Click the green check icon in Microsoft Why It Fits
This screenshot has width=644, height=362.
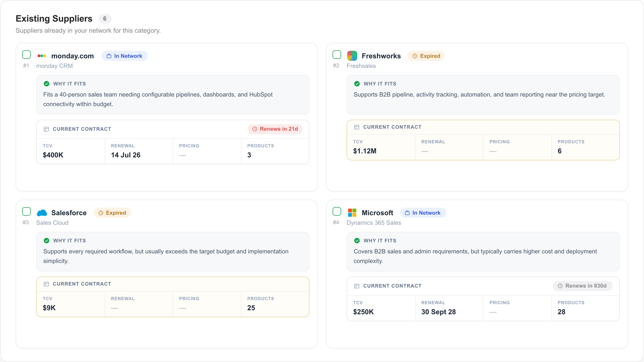tap(357, 240)
